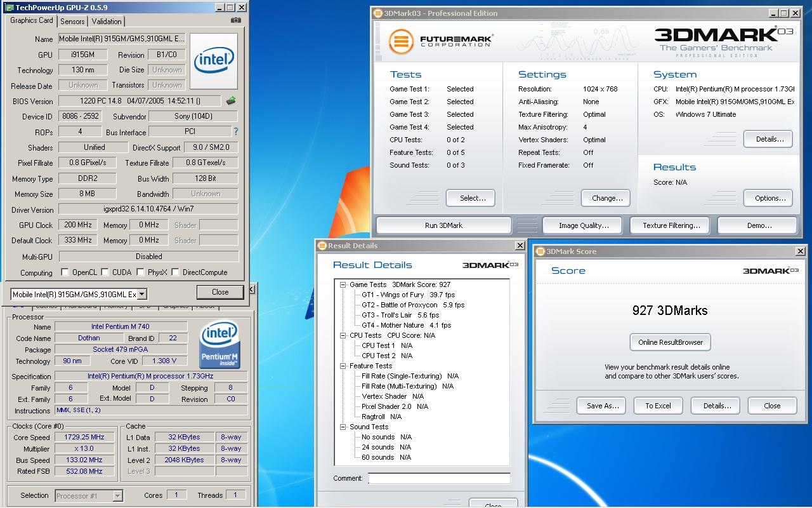Open Image Quality... tool

(584, 225)
